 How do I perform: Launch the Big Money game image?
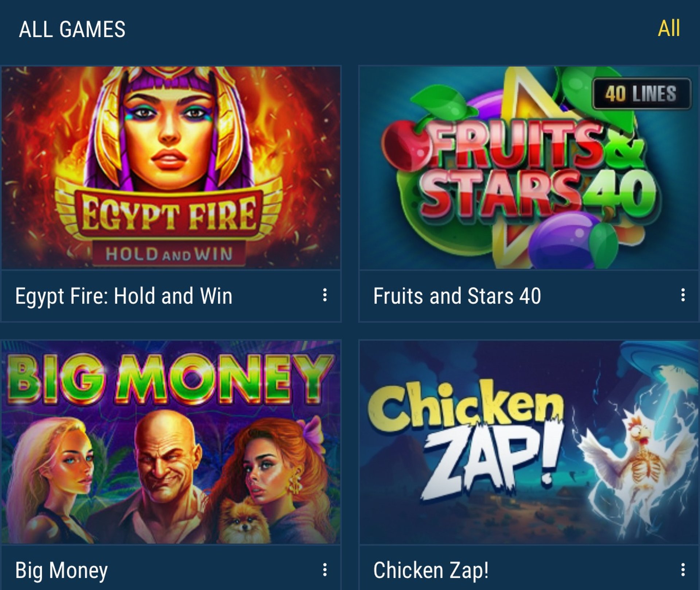tap(171, 442)
